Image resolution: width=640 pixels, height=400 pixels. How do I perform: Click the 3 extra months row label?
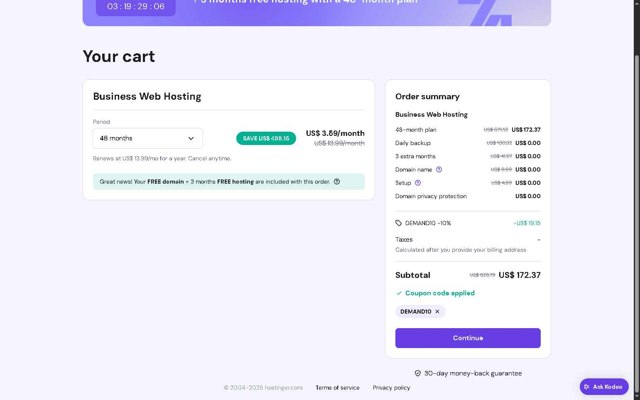415,156
